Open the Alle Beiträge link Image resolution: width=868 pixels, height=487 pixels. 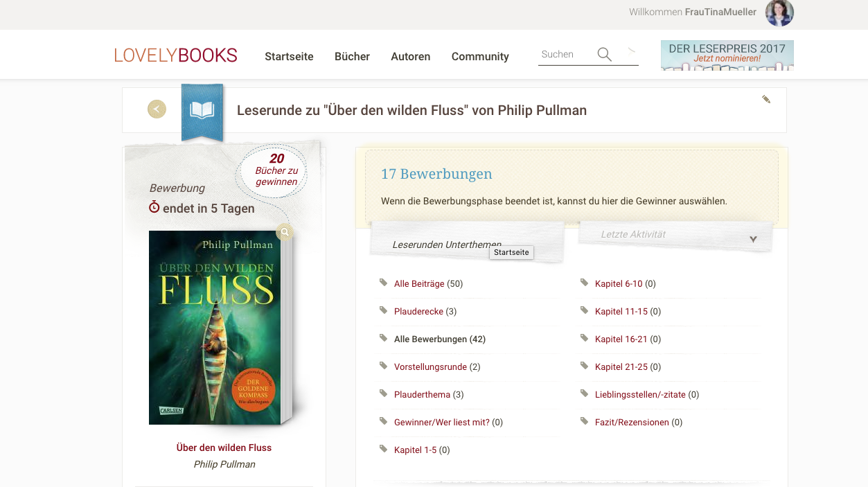point(419,283)
